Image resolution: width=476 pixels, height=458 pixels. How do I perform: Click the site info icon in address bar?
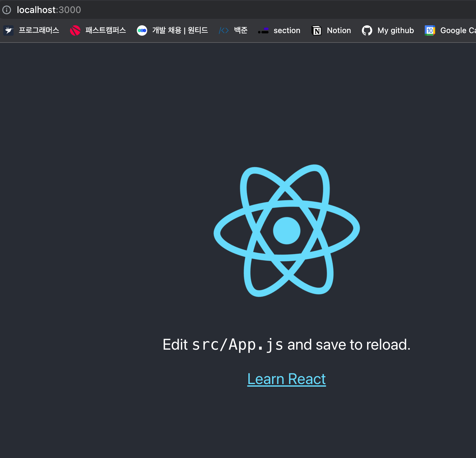[x=6, y=10]
